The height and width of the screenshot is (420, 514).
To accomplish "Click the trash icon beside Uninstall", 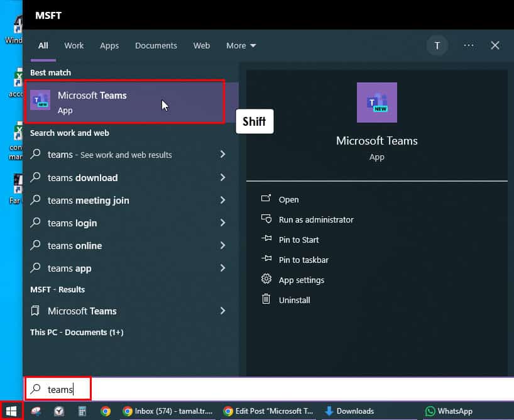I will coord(266,299).
